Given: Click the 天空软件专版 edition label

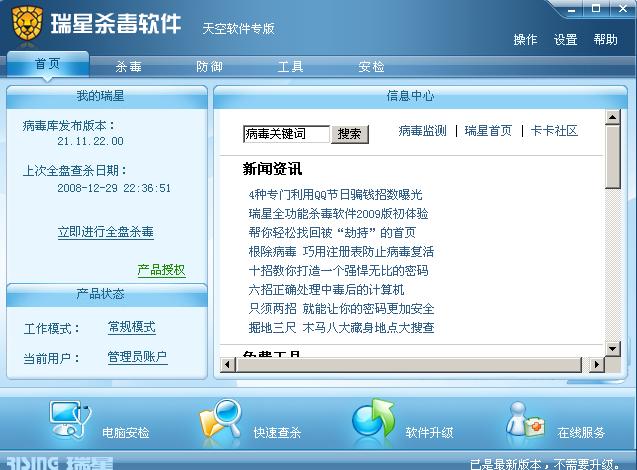Looking at the screenshot, I should pos(238,28).
